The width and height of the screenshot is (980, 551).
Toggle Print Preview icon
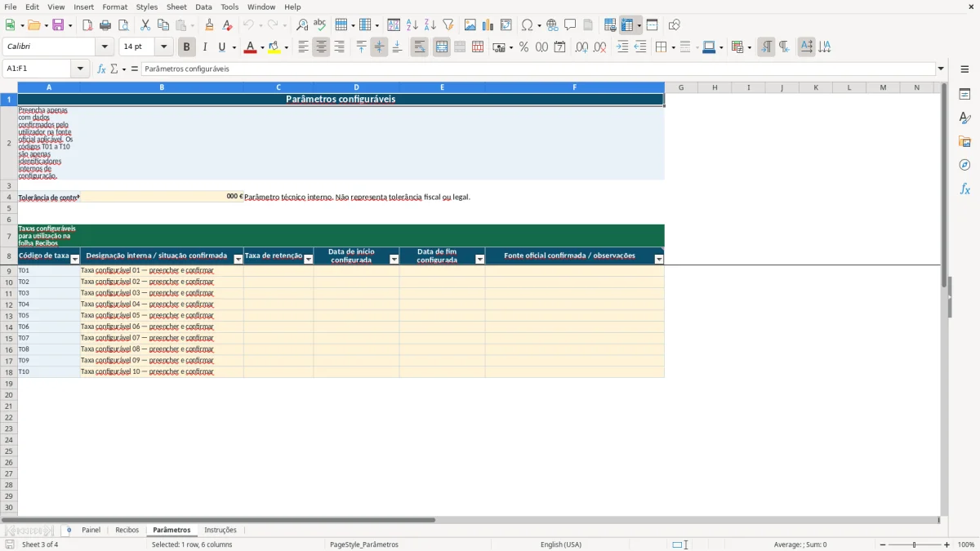[x=123, y=25]
